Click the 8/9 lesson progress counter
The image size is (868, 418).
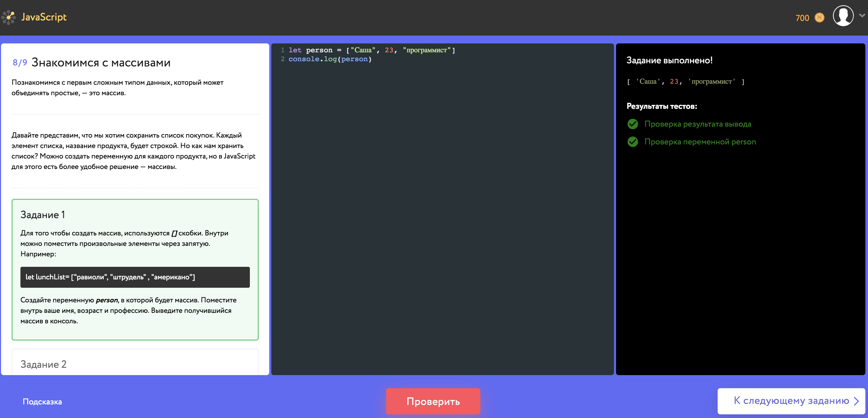point(20,63)
